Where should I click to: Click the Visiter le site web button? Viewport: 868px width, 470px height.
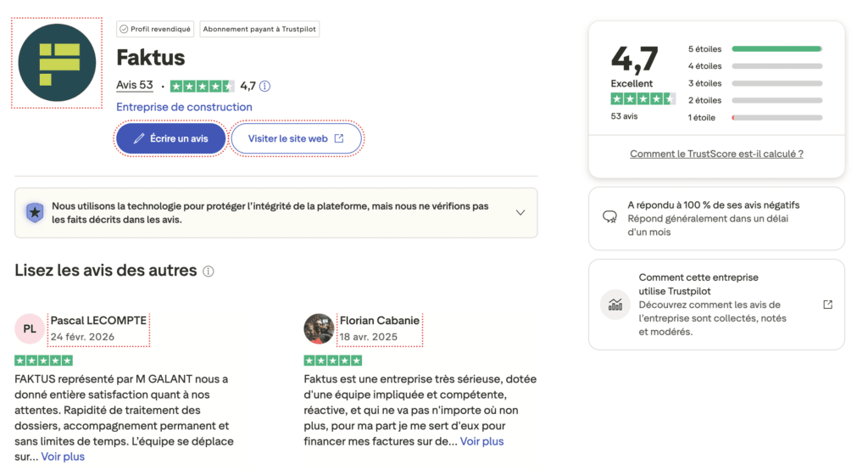[296, 138]
